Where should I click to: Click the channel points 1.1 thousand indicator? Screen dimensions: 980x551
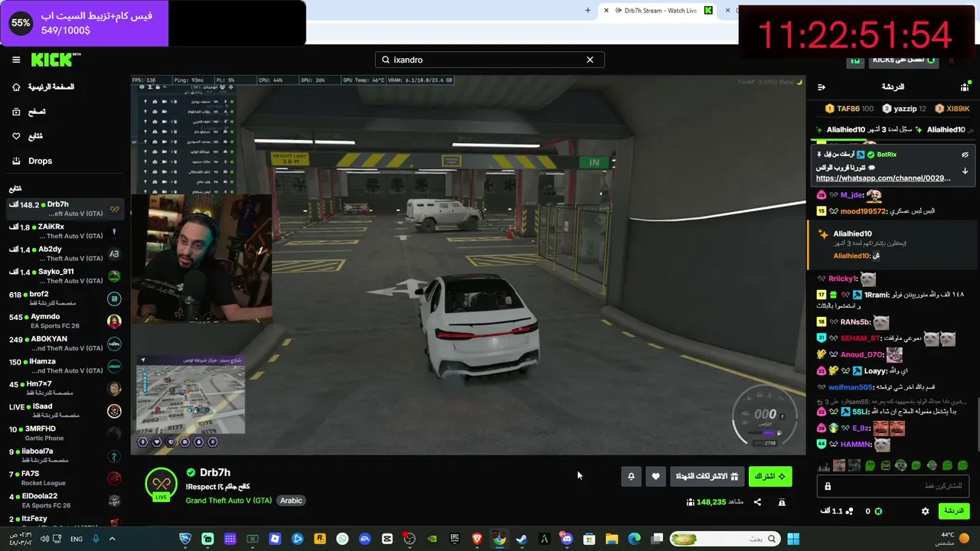(836, 511)
